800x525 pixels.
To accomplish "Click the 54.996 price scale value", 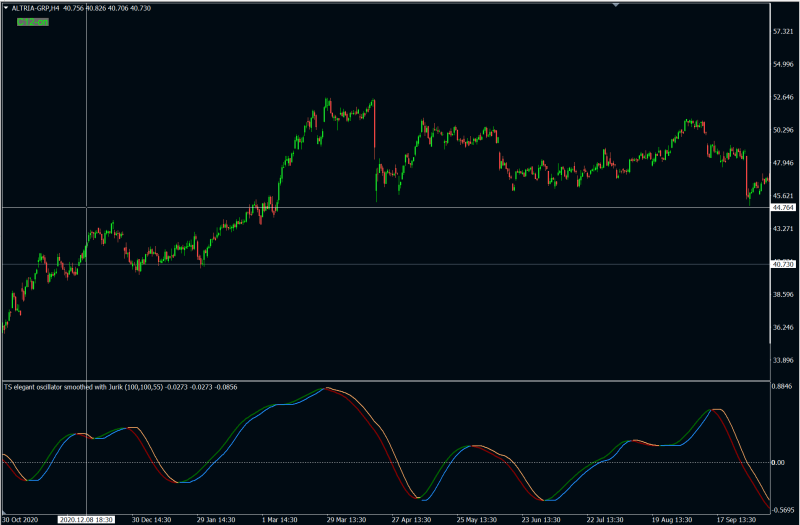I will tap(783, 64).
